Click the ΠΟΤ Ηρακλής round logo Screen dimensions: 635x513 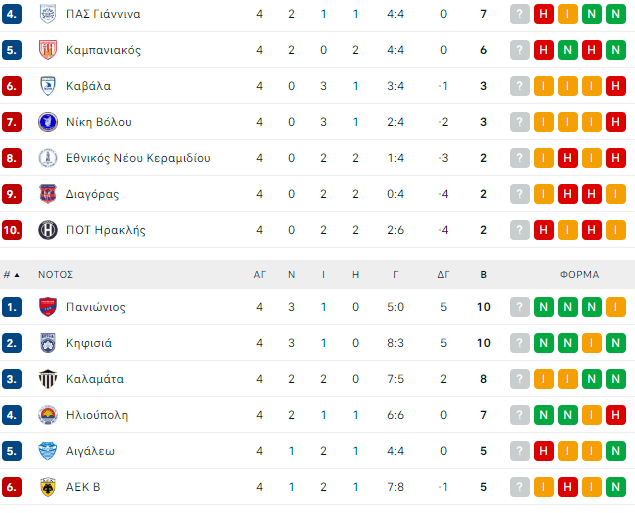click(47, 230)
